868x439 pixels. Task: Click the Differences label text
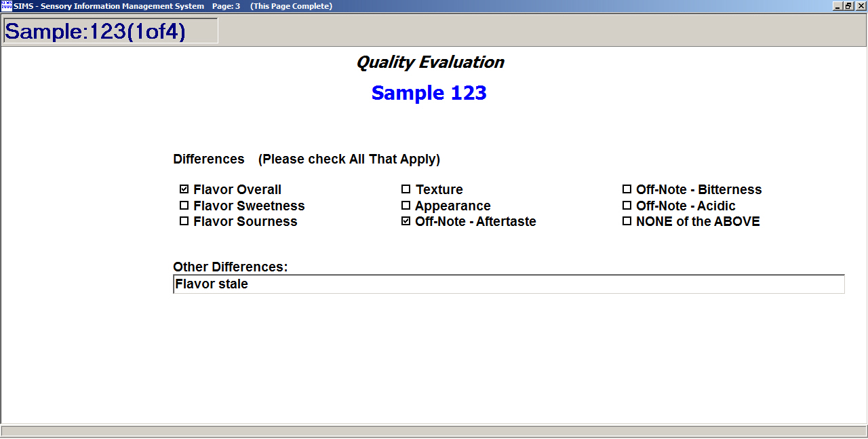point(209,159)
